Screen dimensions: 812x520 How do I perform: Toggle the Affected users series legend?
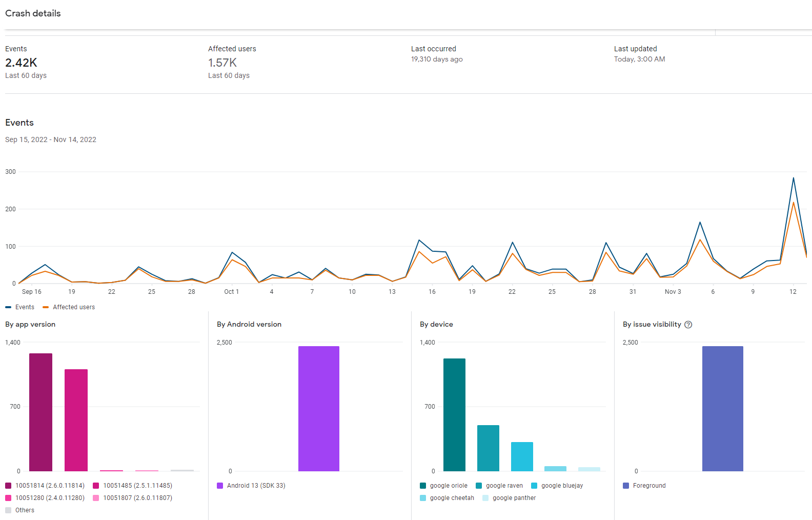pyautogui.click(x=69, y=307)
